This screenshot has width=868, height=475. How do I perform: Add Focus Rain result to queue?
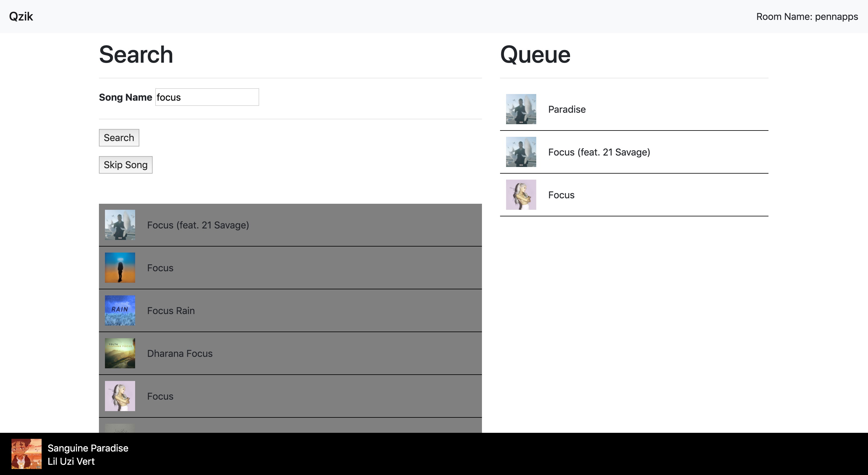tap(171, 310)
